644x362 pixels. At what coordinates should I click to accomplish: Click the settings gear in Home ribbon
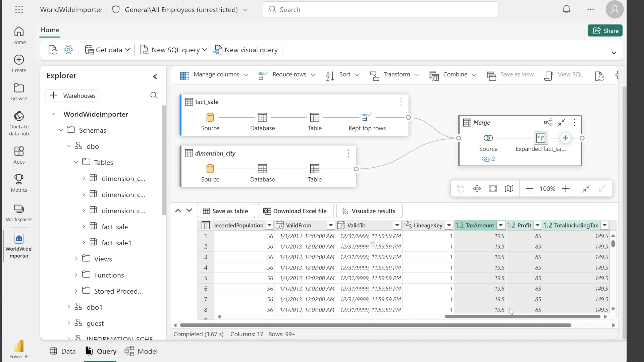click(x=68, y=50)
